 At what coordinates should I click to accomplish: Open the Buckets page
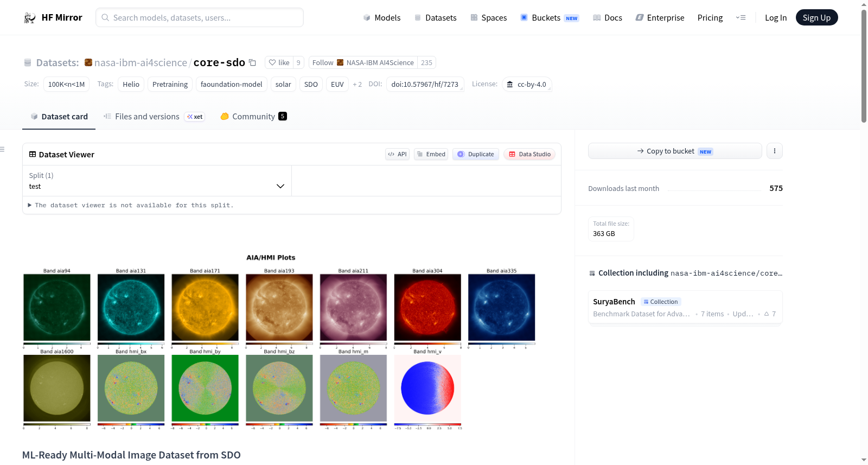[550, 18]
